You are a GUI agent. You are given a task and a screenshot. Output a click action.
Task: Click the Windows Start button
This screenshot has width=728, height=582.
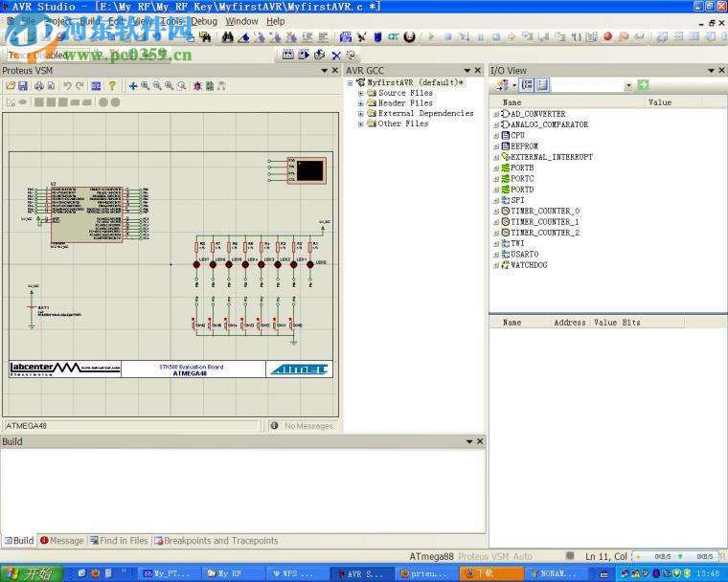(x=32, y=573)
